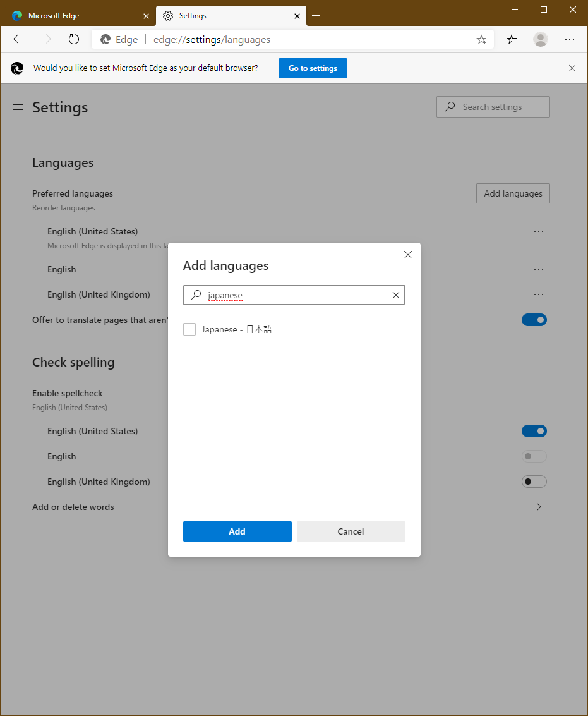588x716 pixels.
Task: Click the Add button in dialog
Action: pyautogui.click(x=237, y=531)
